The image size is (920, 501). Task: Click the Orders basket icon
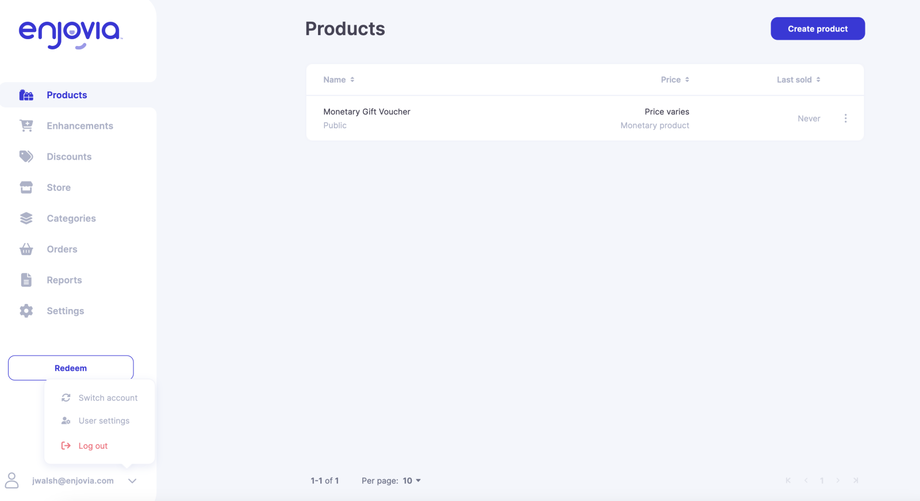click(x=26, y=249)
